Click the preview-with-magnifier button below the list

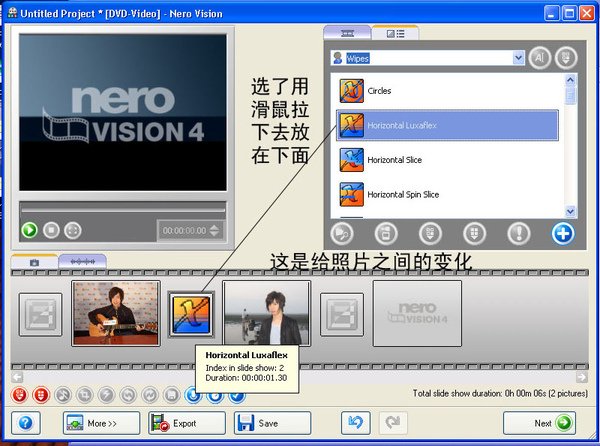pyautogui.click(x=341, y=233)
